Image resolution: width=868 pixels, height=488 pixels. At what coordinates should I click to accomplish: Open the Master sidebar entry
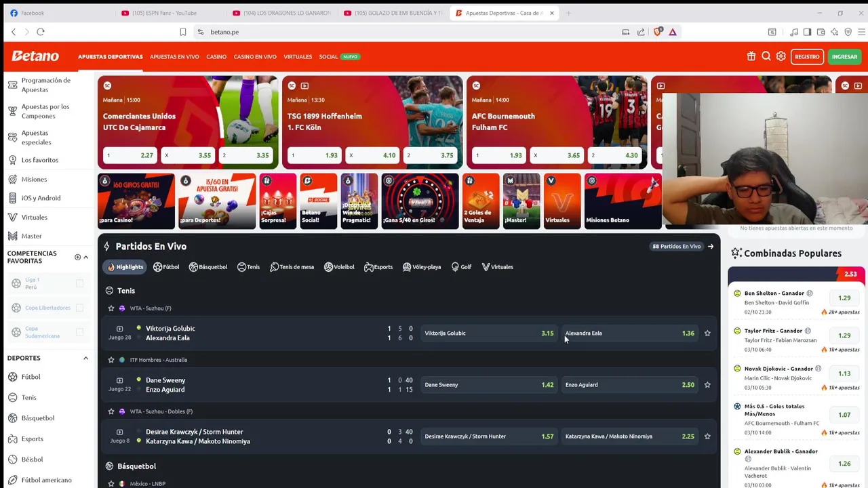tap(31, 236)
